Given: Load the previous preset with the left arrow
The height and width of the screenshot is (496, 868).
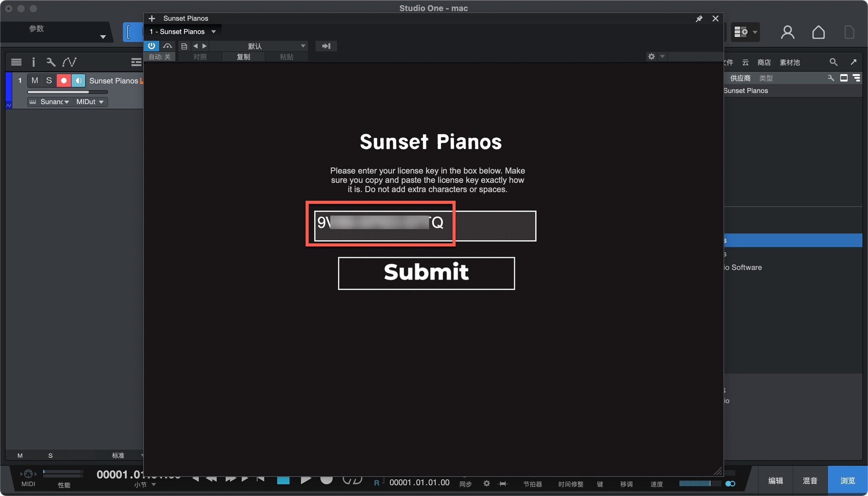Looking at the screenshot, I should 195,46.
